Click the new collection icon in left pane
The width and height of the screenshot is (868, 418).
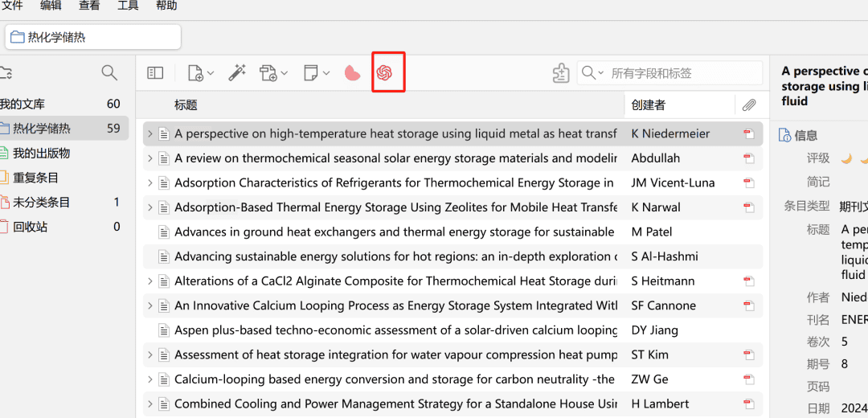pos(6,73)
